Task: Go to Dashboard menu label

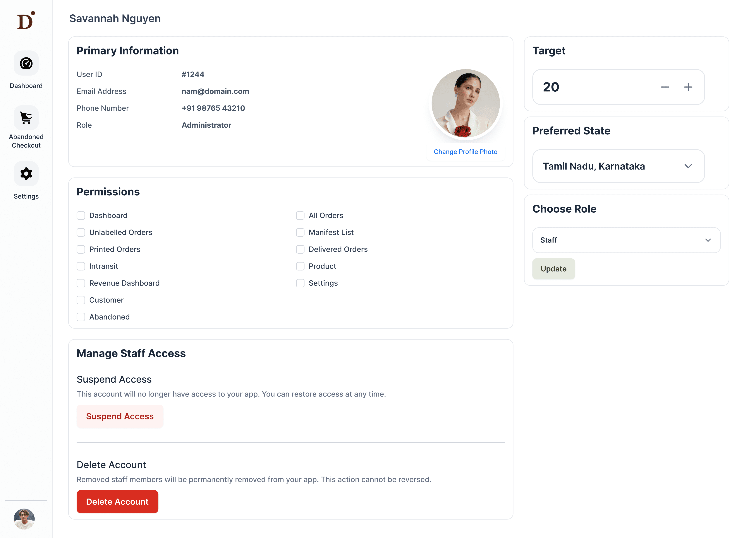Action: click(26, 86)
